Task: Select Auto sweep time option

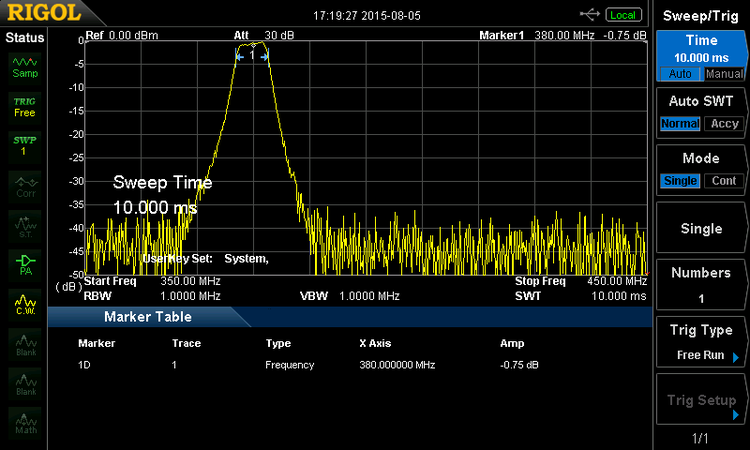Action: (x=679, y=74)
